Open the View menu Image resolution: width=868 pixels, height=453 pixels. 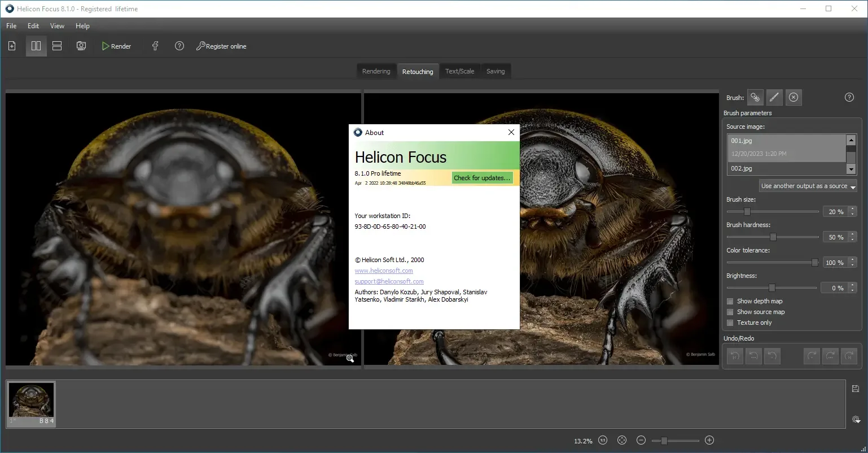(57, 26)
